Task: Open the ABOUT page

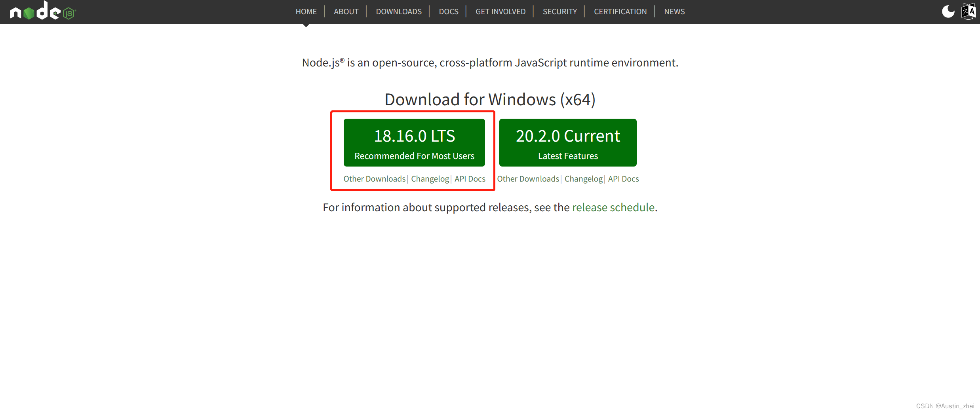Action: pos(346,11)
